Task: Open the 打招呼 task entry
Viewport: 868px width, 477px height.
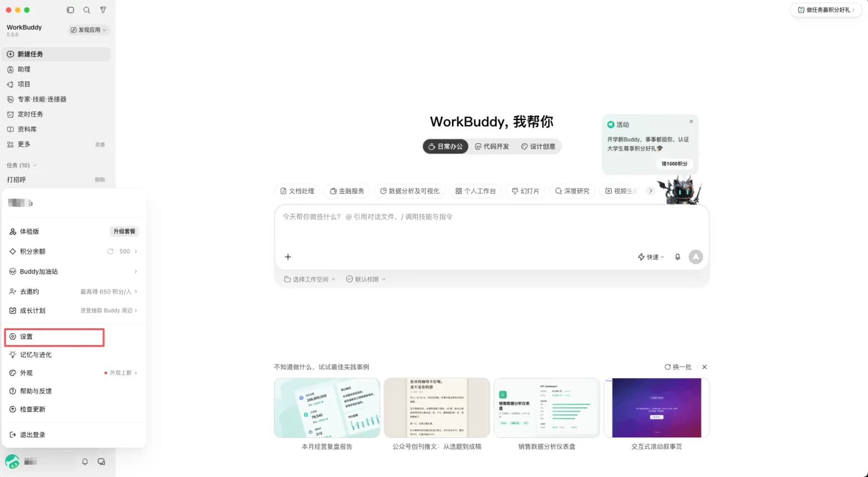Action: (x=56, y=180)
